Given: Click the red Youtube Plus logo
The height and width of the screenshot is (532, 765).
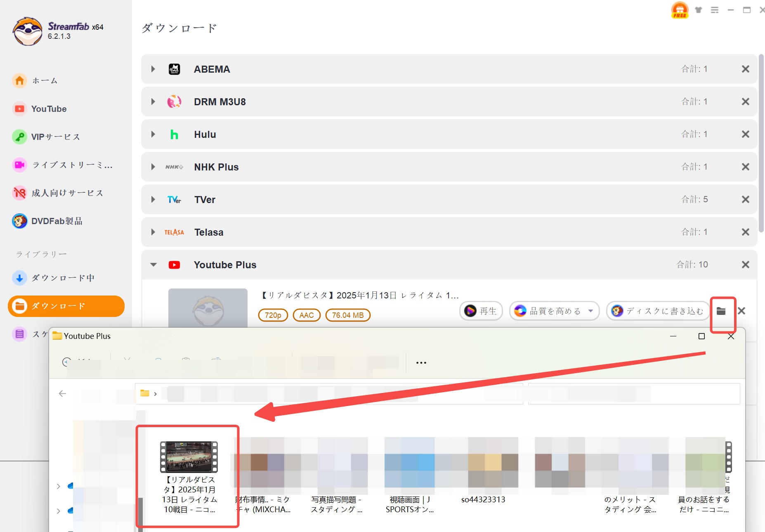Looking at the screenshot, I should point(174,265).
